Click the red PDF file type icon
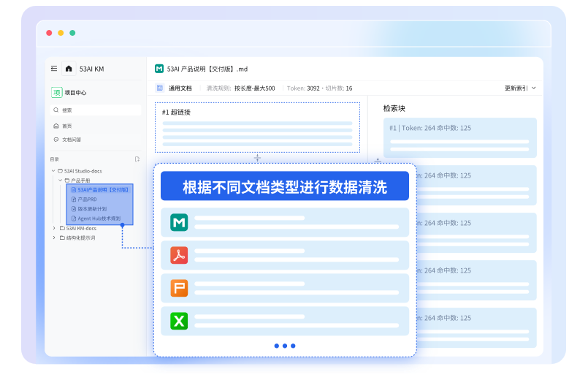Screen dimensions: 588x380 point(179,255)
